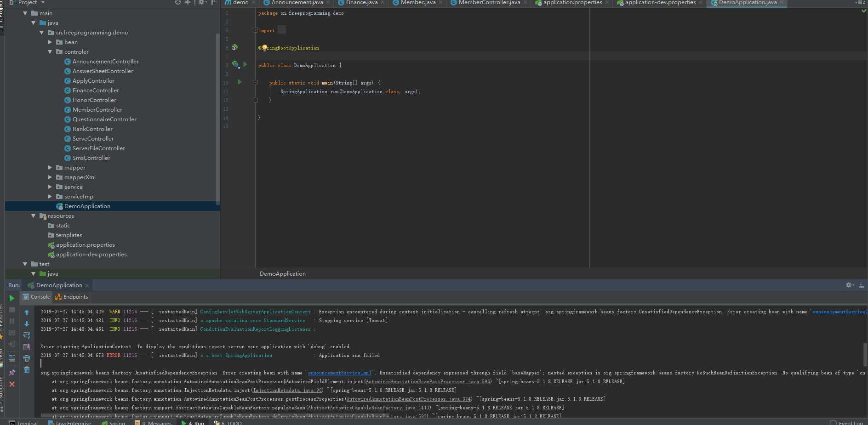868x425 pixels.
Task: Click the announcementServiceImpl link in exception
Action: click(340, 373)
